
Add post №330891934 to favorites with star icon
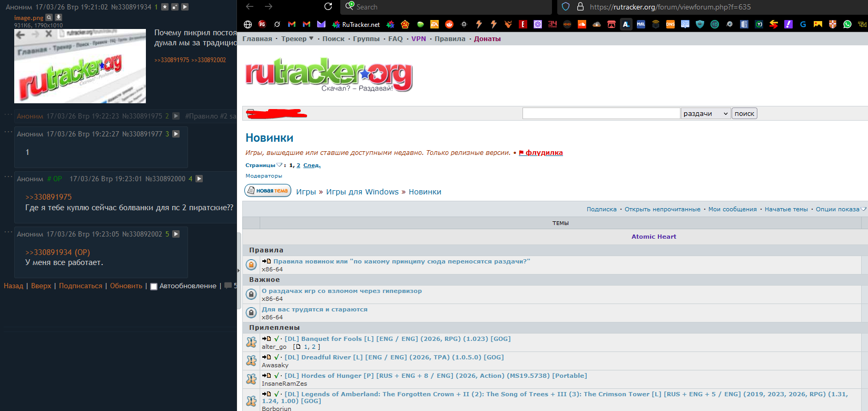165,7
